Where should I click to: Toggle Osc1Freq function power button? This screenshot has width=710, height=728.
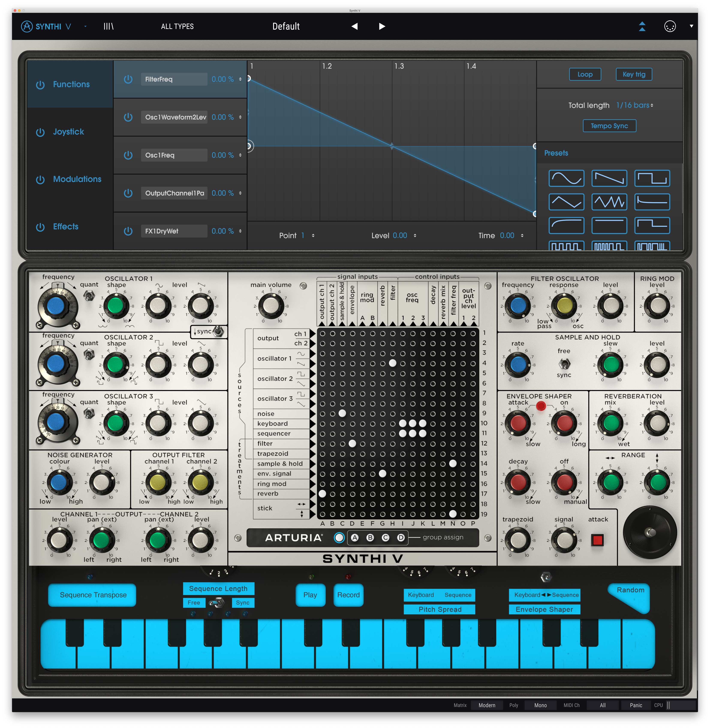coord(128,155)
